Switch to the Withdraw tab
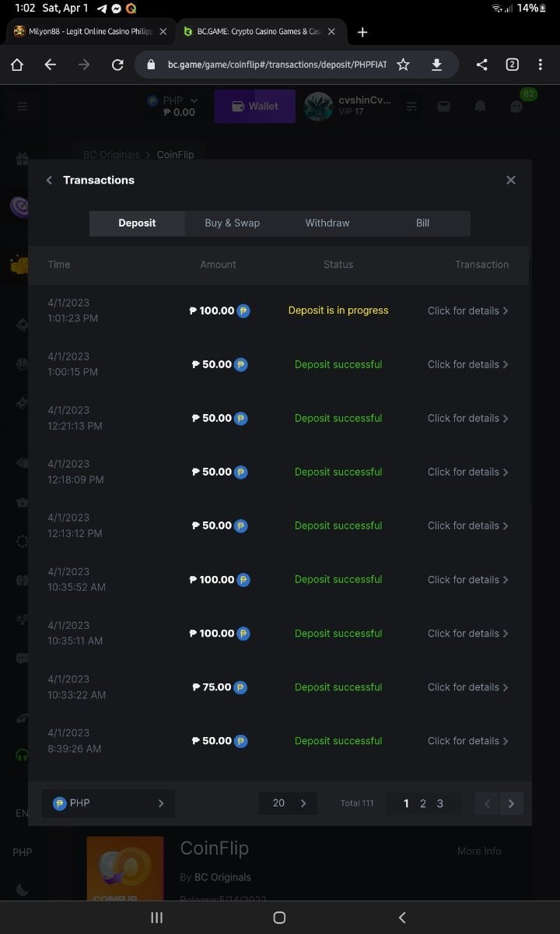 pos(327,223)
